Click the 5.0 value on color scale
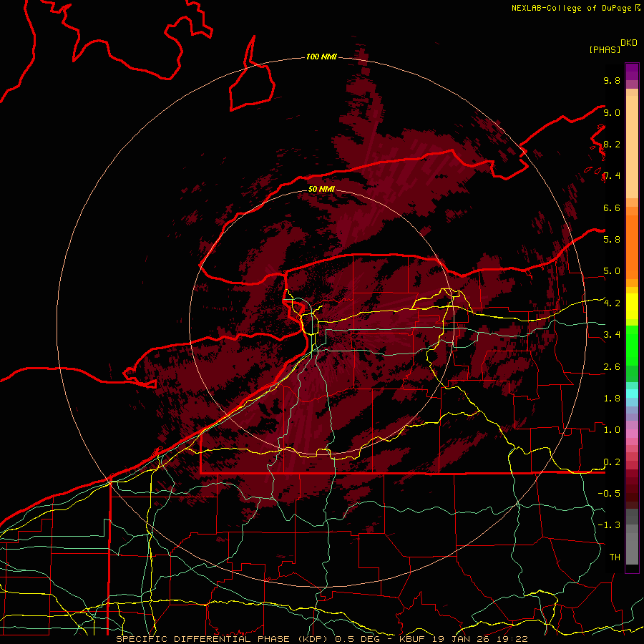Screen dimensions: 644x644 point(612,271)
